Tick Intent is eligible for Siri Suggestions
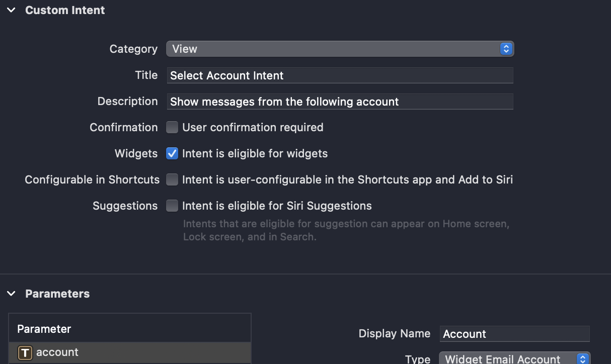Image resolution: width=611 pixels, height=364 pixels. point(172,206)
